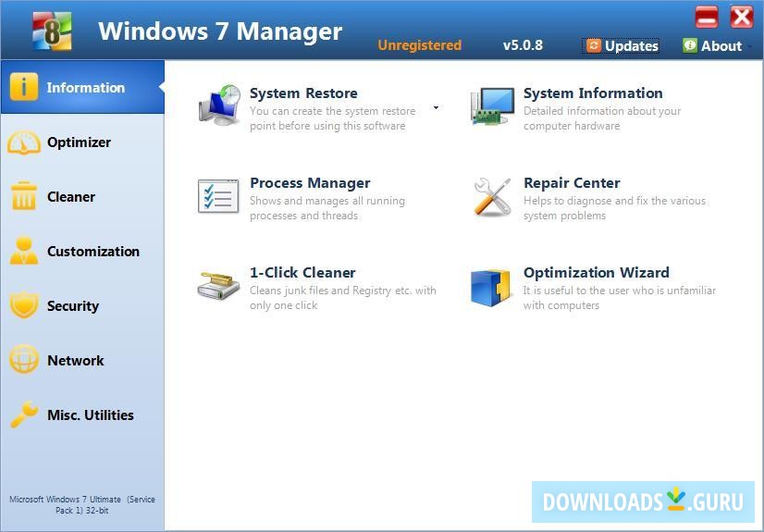Click the green About info icon
The image size is (764, 532).
point(689,45)
